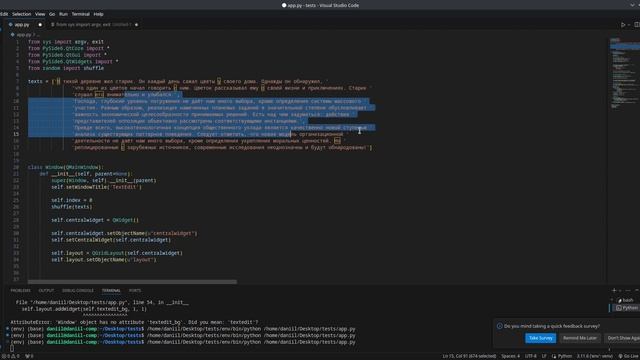Image resolution: width=640 pixels, height=360 pixels.
Task: Click line number 15 in gutter
Action: click(16, 134)
